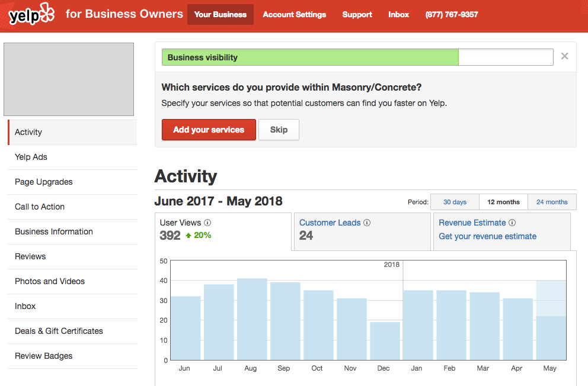Click the Jul bar in chart

(219, 322)
